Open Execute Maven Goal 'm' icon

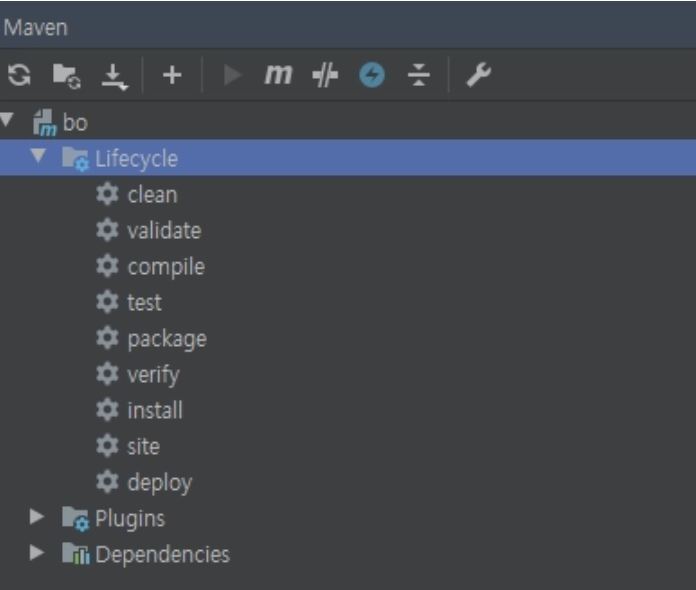(x=278, y=74)
